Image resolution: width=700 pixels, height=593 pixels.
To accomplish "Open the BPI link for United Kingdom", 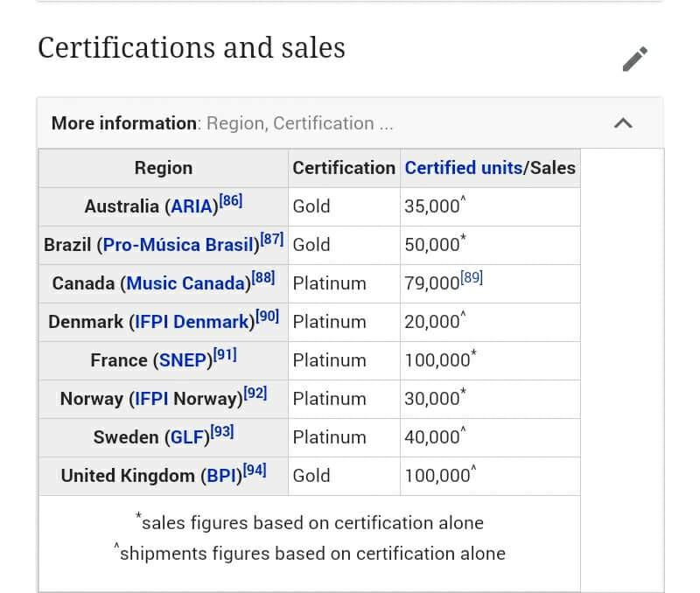I will (x=220, y=476).
